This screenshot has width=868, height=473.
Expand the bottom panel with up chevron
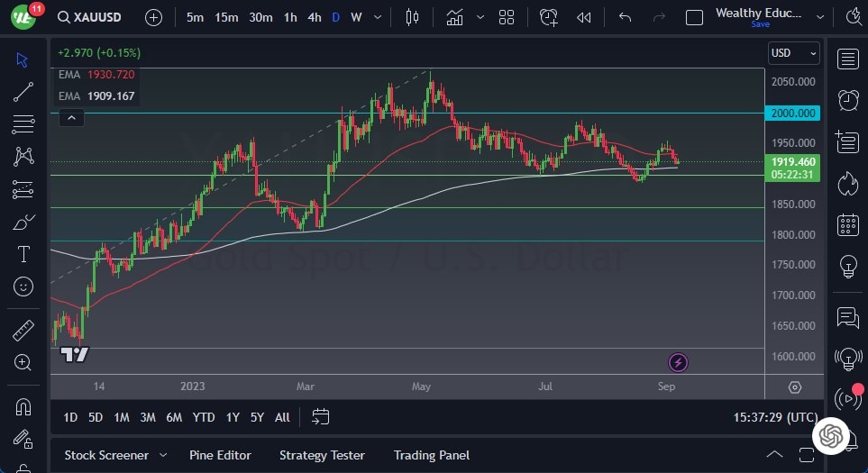click(773, 454)
